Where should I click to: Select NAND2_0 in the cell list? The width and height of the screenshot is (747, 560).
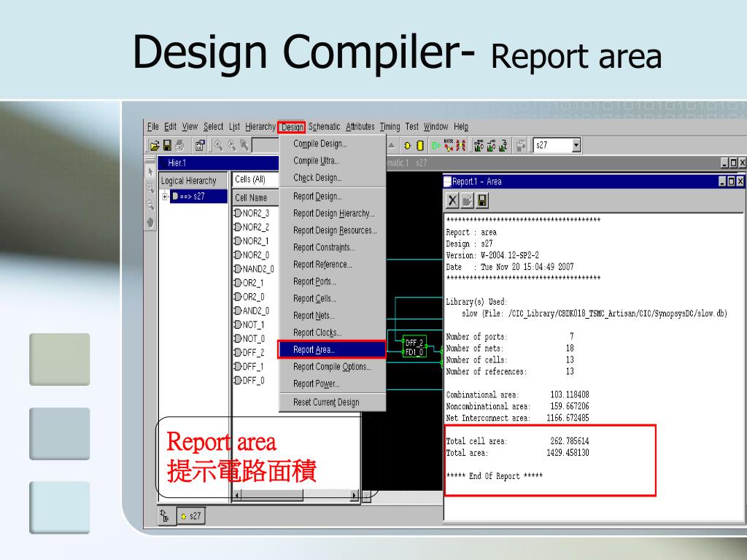pos(255,269)
